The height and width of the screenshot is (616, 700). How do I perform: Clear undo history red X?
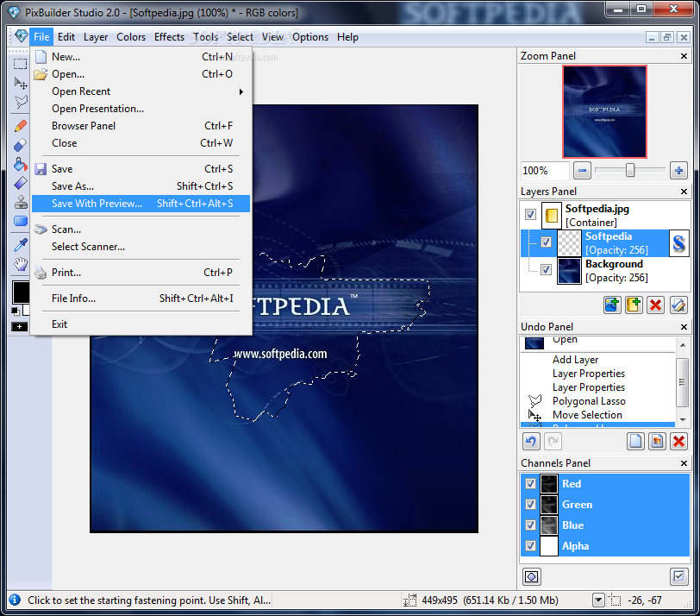coord(678,442)
